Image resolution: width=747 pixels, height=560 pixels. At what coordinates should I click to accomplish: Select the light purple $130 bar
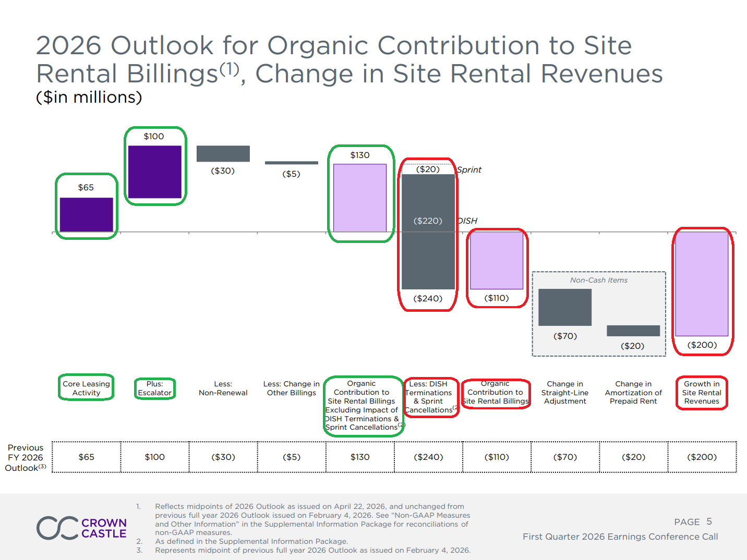360,198
